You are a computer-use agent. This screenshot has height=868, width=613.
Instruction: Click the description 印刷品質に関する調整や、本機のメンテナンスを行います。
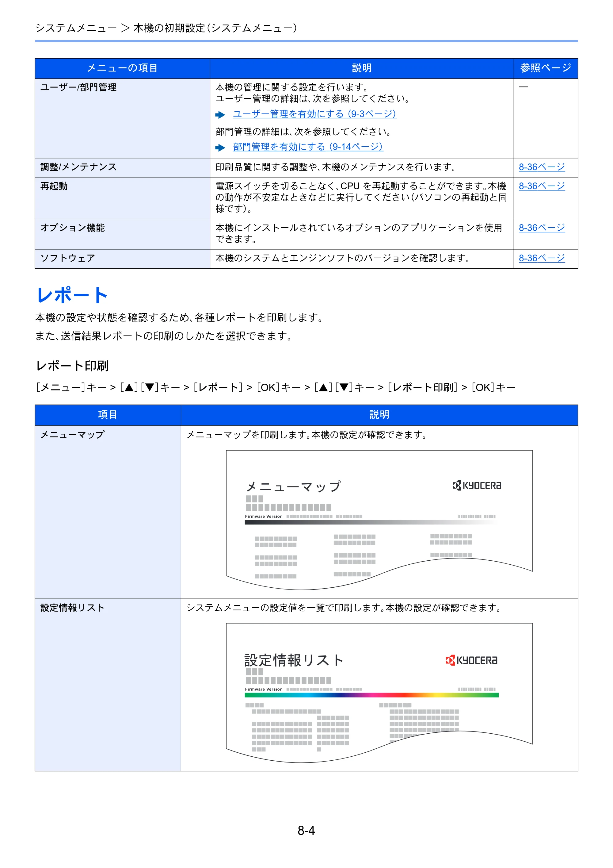click(x=337, y=167)
